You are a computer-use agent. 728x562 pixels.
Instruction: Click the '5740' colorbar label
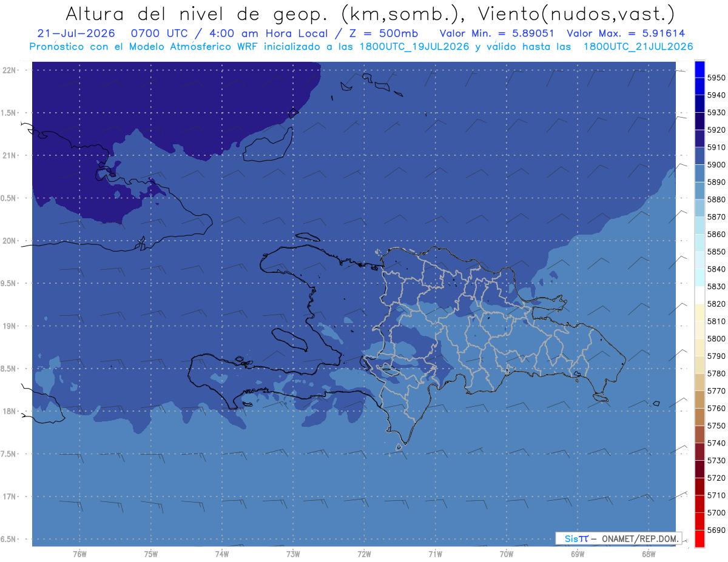(716, 443)
